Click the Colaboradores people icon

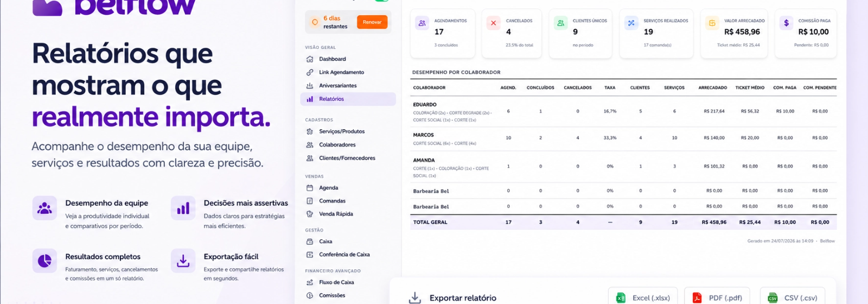pyautogui.click(x=310, y=145)
